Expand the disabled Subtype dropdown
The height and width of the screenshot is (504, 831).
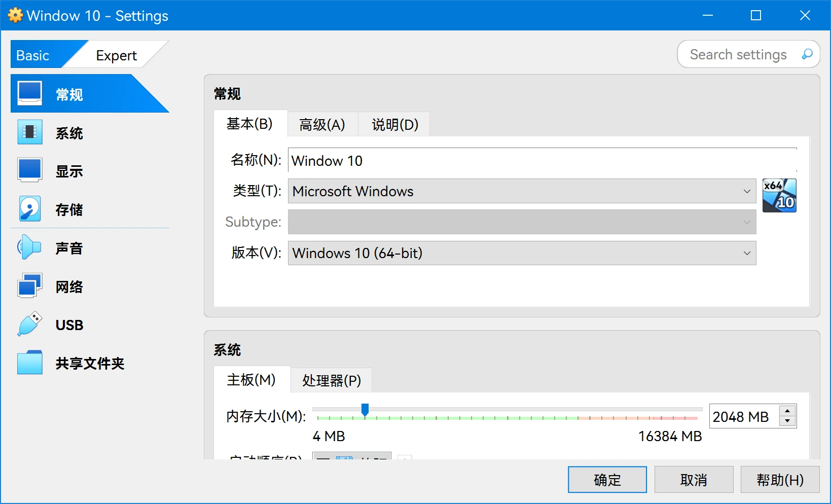pos(522,222)
